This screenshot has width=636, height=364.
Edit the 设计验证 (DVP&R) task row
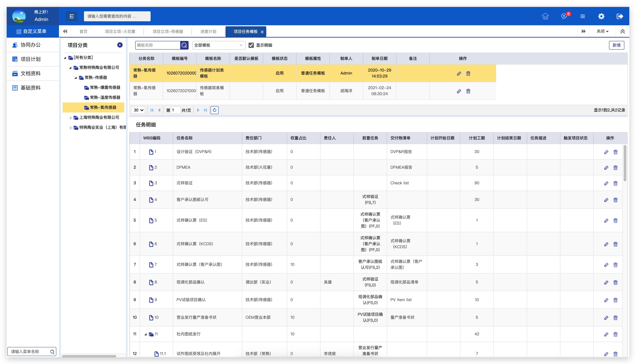[606, 152]
